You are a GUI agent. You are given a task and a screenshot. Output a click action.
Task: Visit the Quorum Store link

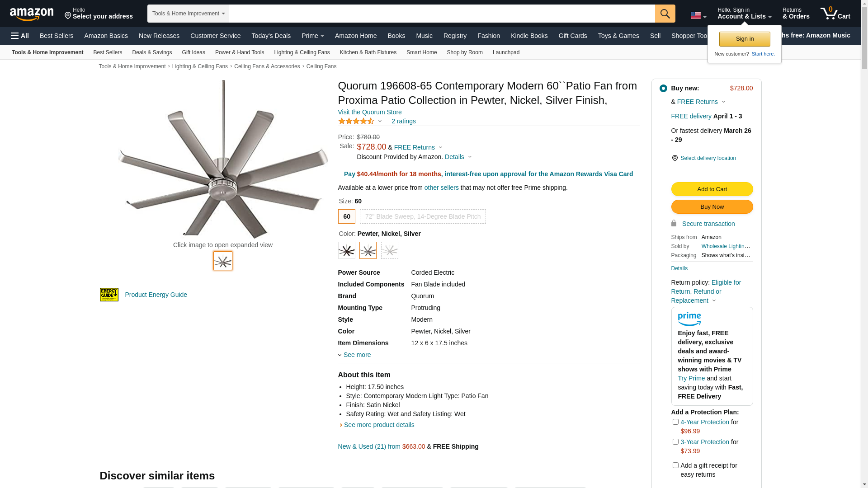tap(369, 112)
